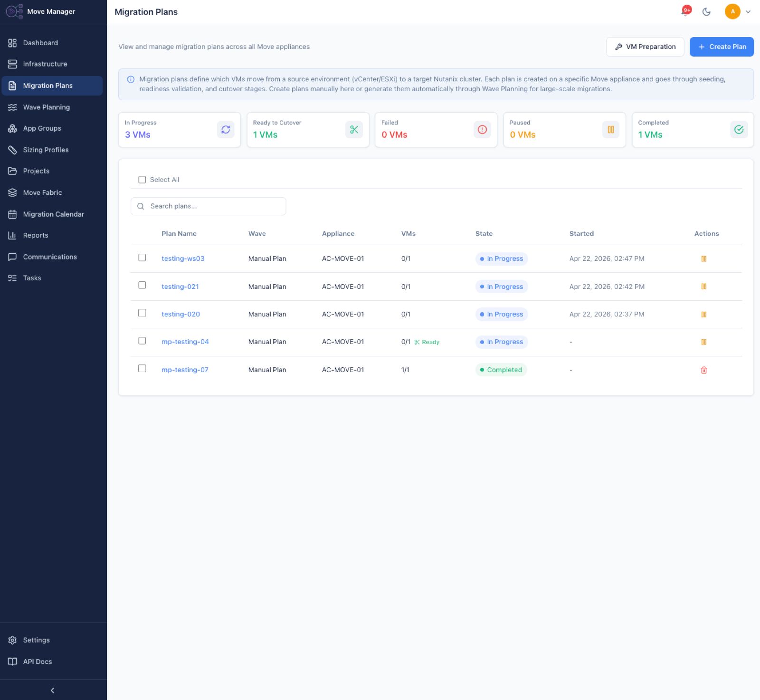This screenshot has height=700, width=760.
Task: Open Wave Planning section
Action: click(52, 107)
